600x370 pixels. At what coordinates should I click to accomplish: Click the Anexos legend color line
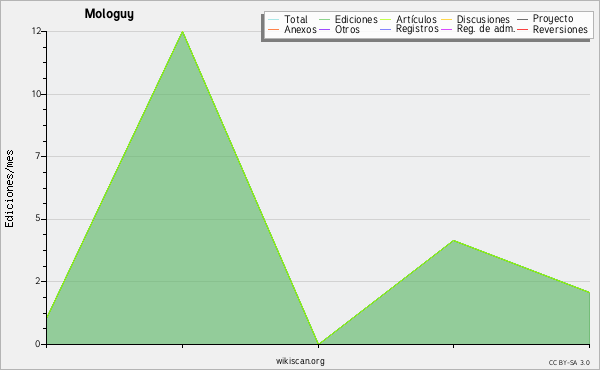(x=273, y=30)
